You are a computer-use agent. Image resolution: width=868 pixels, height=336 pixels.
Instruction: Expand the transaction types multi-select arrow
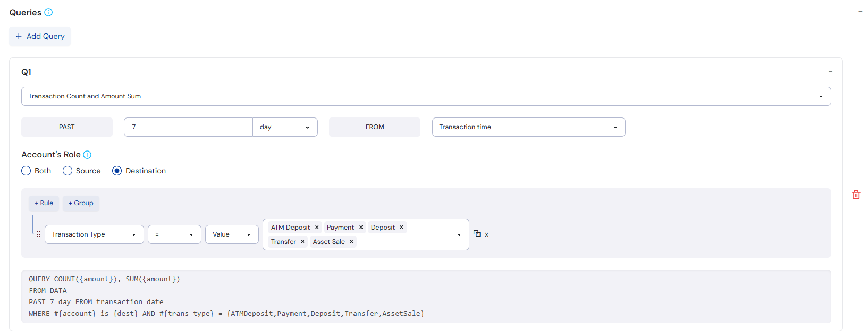tap(459, 234)
